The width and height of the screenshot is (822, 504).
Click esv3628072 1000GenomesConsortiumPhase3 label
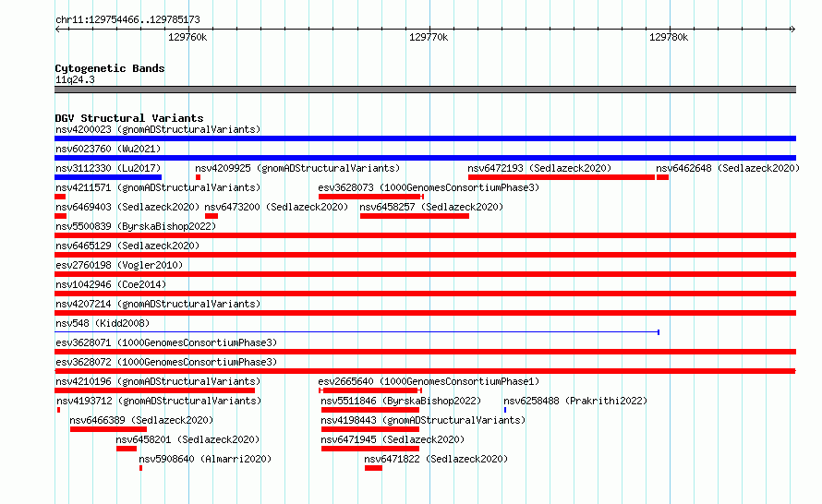tap(166, 362)
